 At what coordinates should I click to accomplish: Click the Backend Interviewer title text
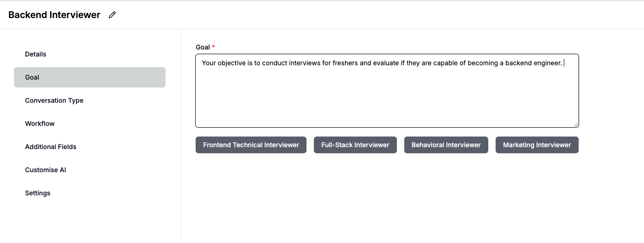(x=54, y=15)
